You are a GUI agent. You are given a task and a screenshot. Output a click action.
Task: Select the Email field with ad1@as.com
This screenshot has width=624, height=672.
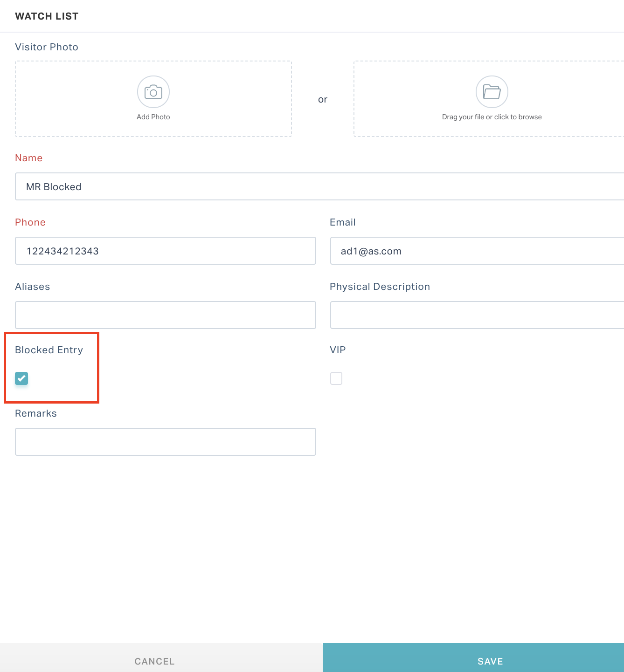(477, 251)
